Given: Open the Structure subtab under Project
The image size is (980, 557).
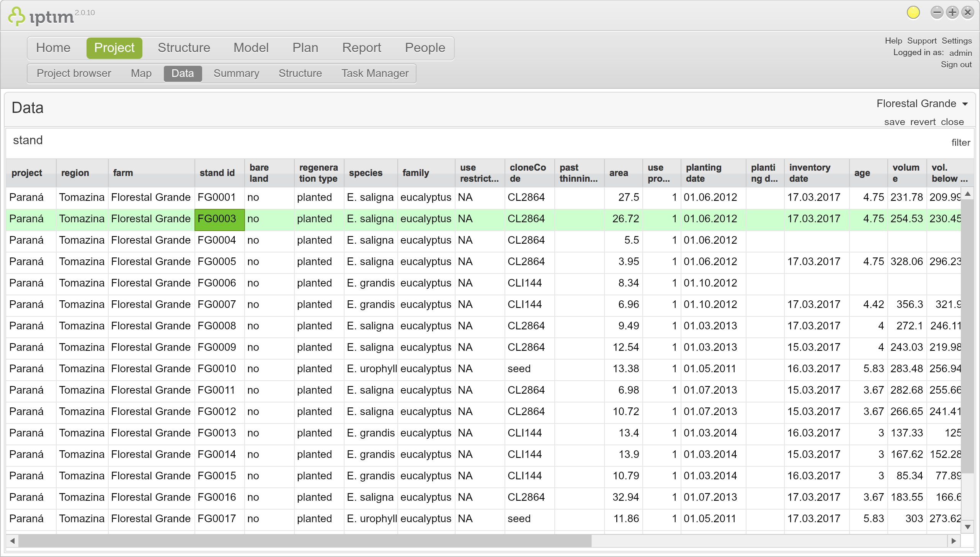Looking at the screenshot, I should click(x=300, y=73).
